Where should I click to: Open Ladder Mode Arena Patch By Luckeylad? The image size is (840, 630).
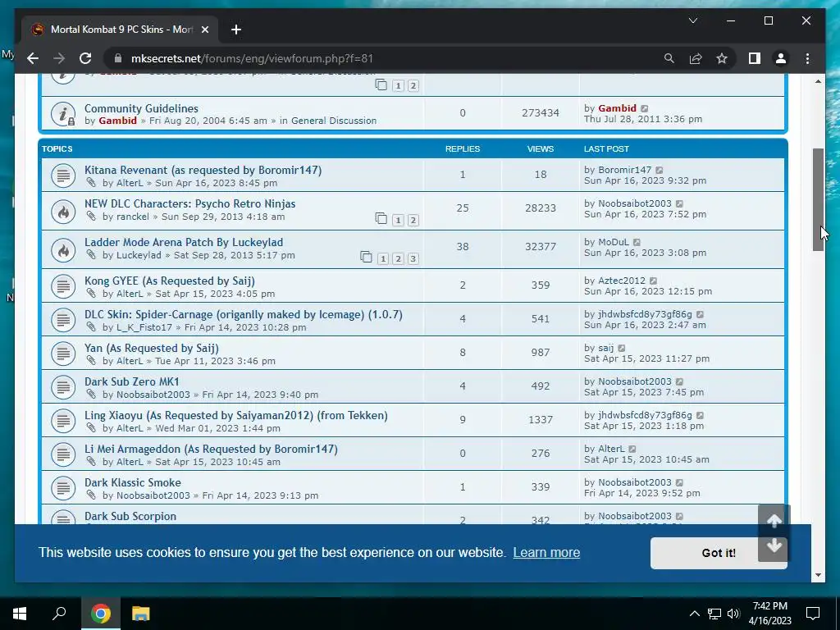pyautogui.click(x=184, y=242)
